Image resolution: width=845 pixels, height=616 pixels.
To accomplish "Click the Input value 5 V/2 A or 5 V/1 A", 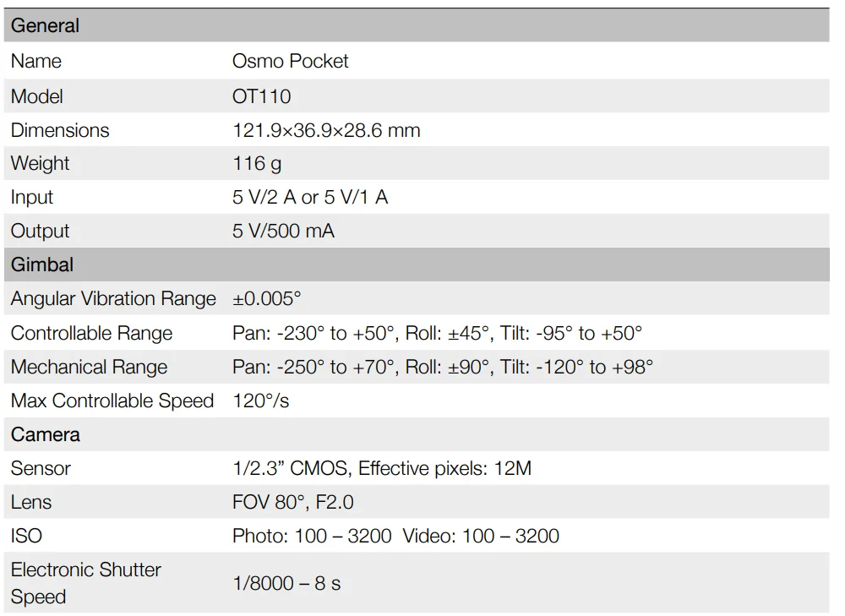I will point(310,197).
